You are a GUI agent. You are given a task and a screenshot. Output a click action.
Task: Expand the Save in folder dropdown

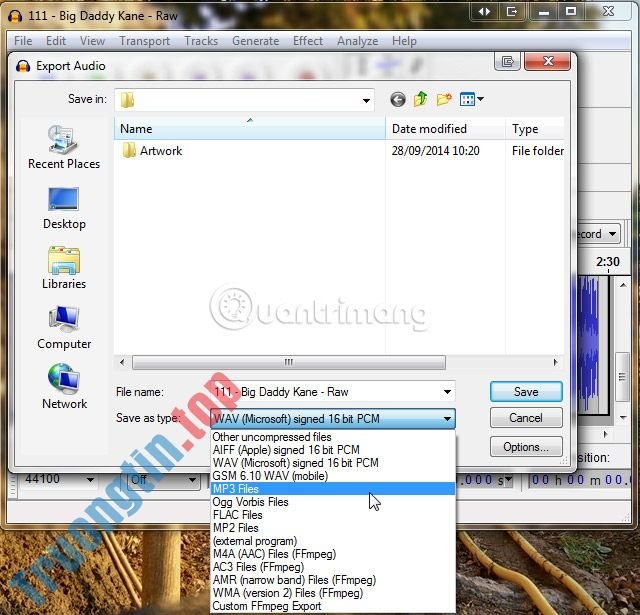click(x=366, y=100)
